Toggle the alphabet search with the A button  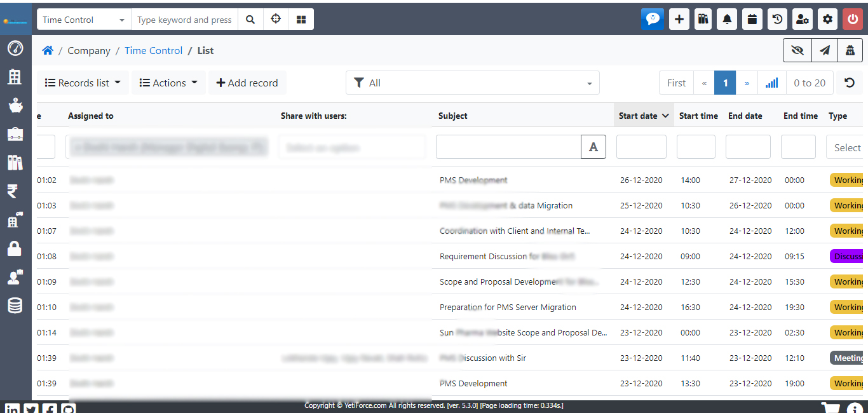[593, 147]
